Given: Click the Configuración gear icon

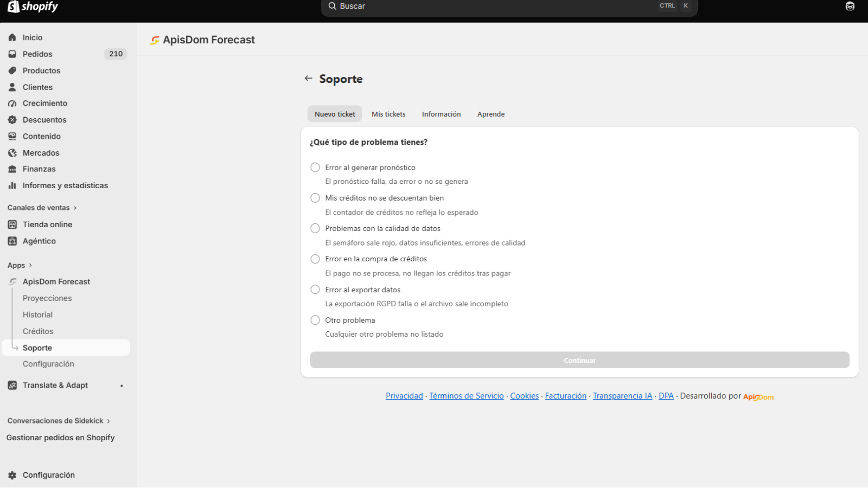Looking at the screenshot, I should click(x=12, y=475).
